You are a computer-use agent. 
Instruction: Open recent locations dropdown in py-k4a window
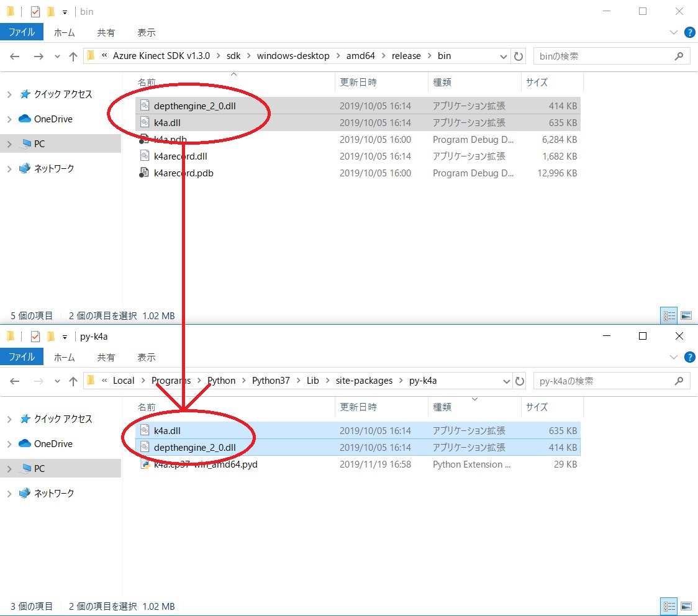click(57, 381)
